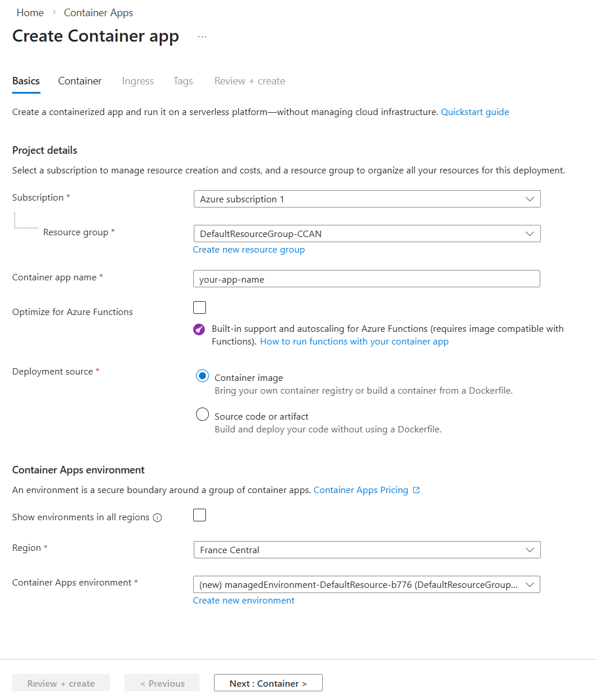Click the info icon next to Show environments
This screenshot has height=700, width=601.
[x=157, y=518]
